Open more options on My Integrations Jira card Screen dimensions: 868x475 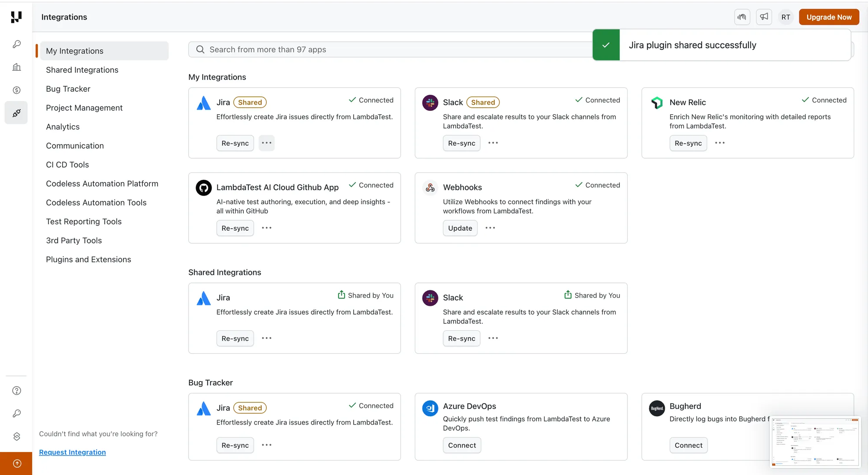267,143
